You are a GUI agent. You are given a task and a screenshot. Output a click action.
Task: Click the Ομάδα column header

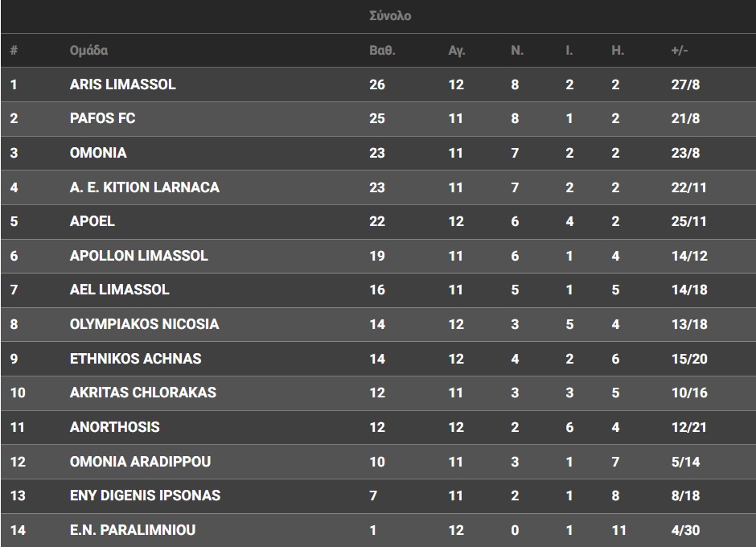point(88,51)
